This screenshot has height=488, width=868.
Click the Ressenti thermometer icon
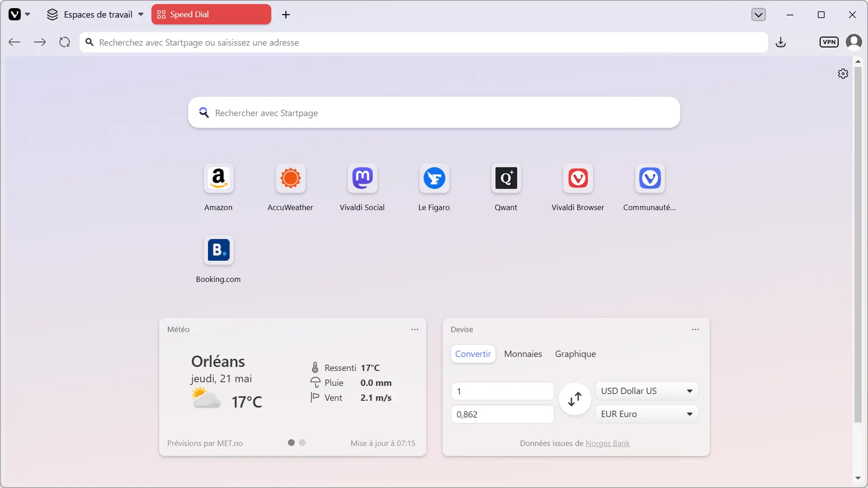coord(315,368)
